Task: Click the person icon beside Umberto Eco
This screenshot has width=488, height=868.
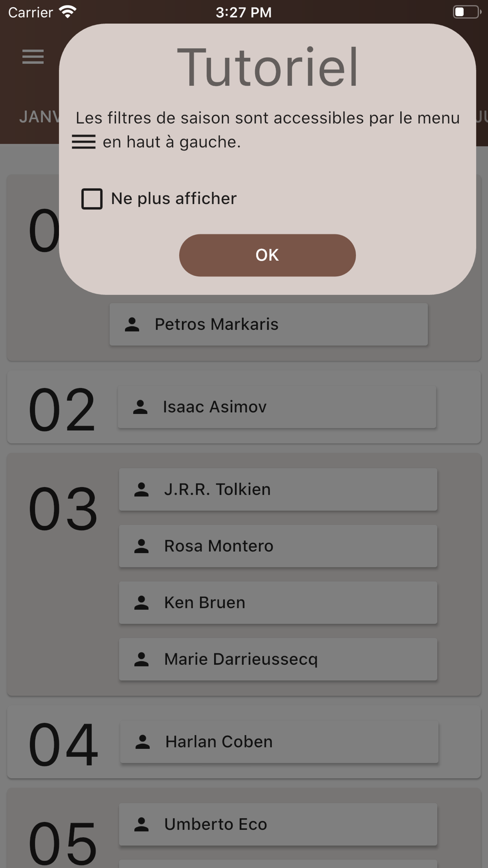Action: coord(142,825)
